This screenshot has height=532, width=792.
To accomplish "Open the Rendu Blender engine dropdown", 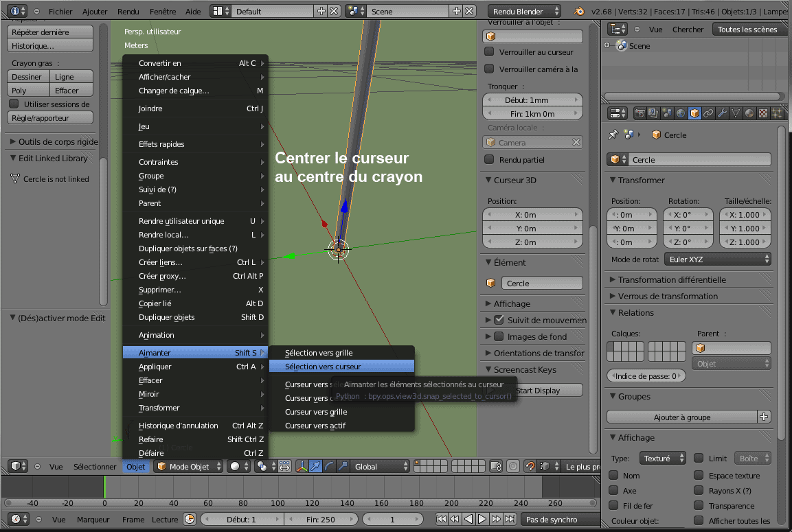I will 524,11.
